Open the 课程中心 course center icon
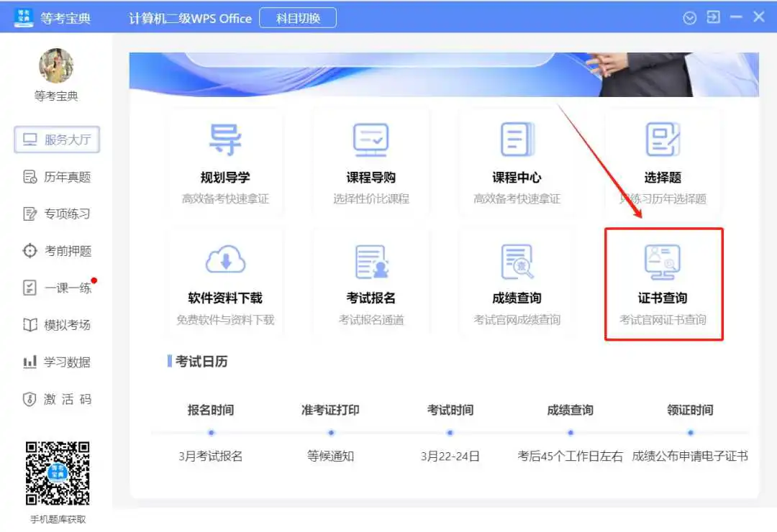777x532 pixels. (517, 140)
